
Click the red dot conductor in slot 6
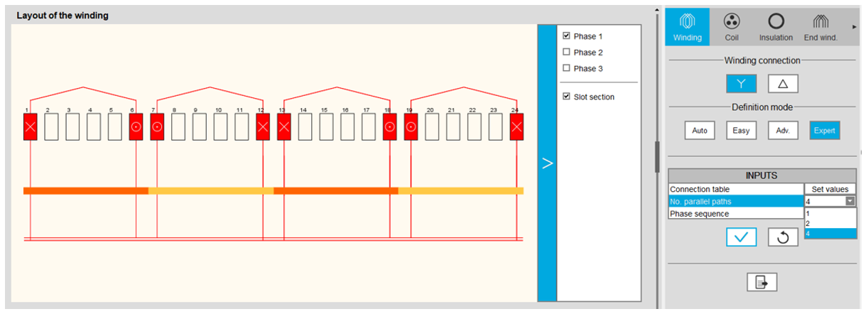[x=136, y=127]
